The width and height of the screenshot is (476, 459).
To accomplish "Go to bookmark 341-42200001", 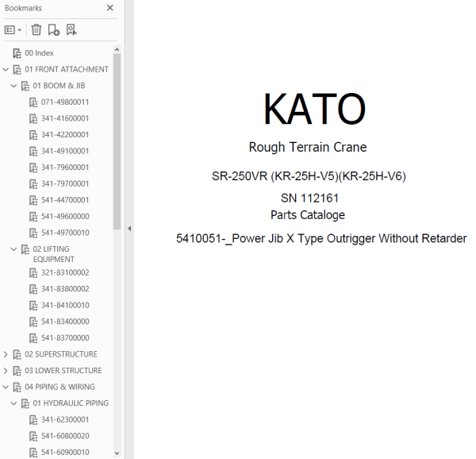I will [x=65, y=135].
